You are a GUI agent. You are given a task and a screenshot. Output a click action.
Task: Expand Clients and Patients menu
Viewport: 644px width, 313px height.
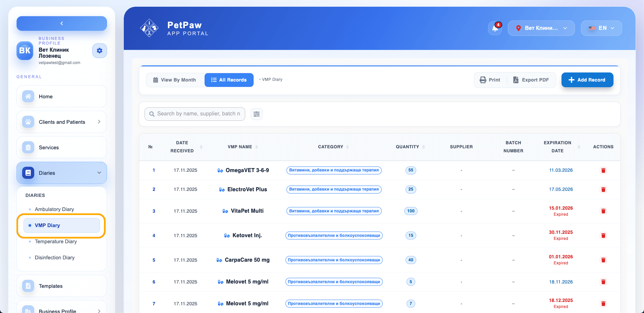pos(62,122)
